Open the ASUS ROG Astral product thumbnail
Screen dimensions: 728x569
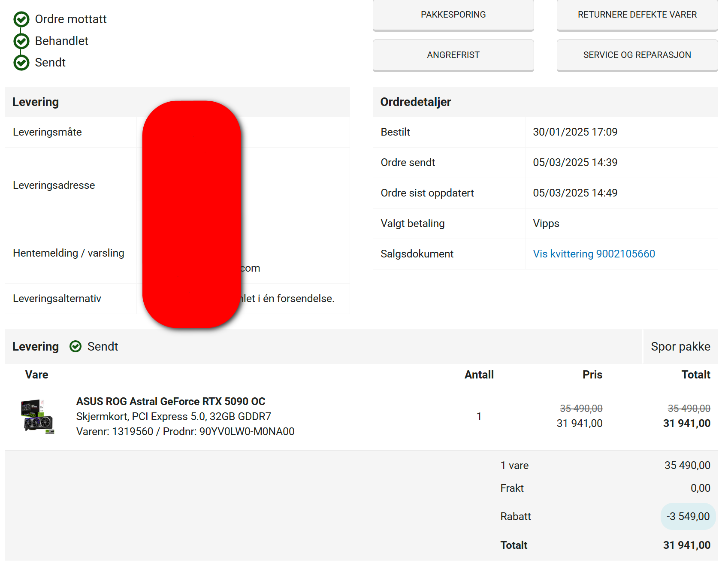click(38, 416)
